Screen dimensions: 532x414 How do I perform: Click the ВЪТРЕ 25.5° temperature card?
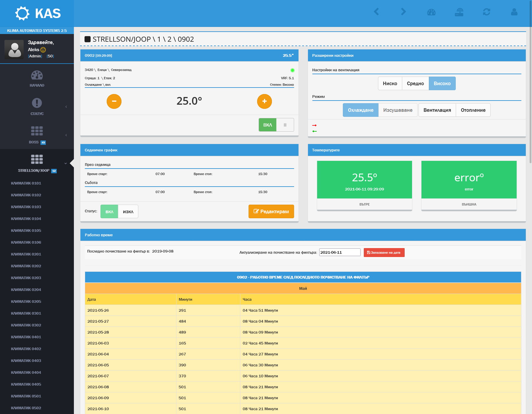(x=364, y=185)
